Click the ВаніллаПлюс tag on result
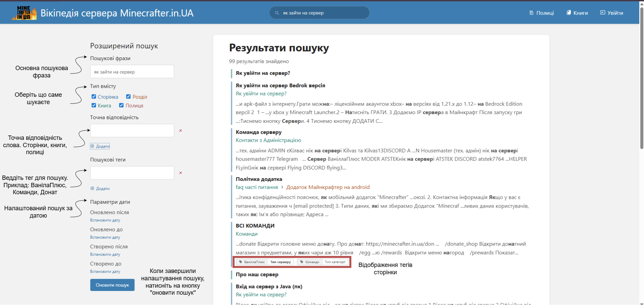 click(x=252, y=262)
